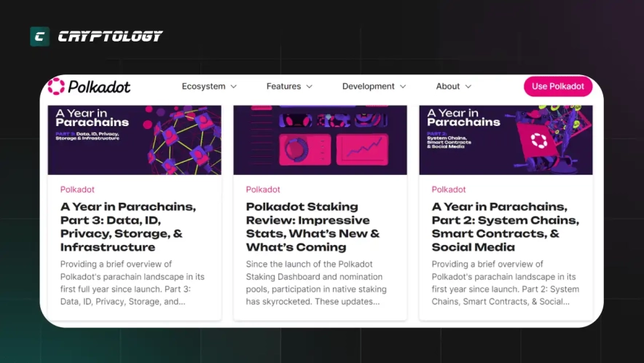Click the pink Polkadot logo icon
644x363 pixels.
56,87
